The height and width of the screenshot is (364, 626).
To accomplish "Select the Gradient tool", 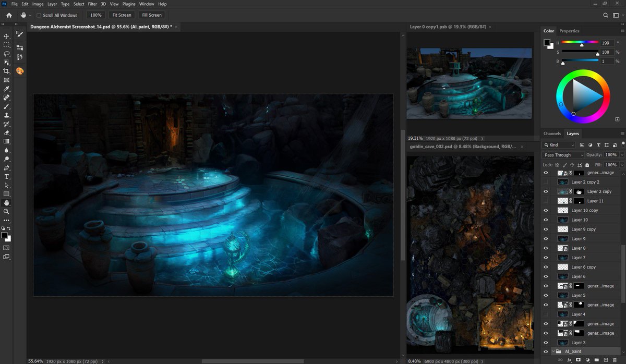I will (x=7, y=141).
